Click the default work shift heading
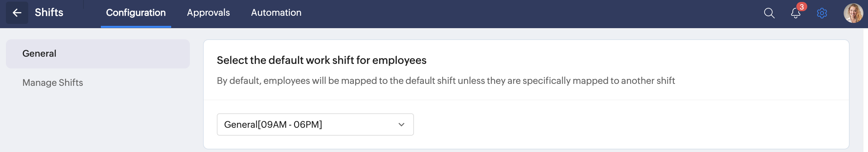 point(321,60)
